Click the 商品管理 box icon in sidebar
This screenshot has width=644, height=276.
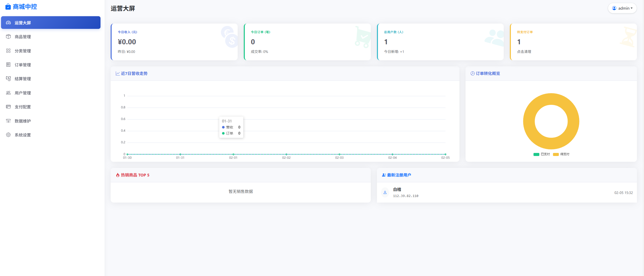pos(8,37)
